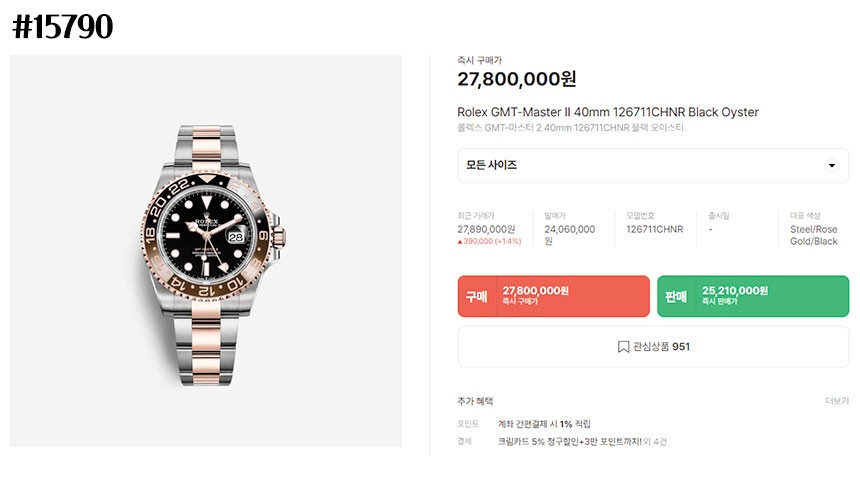This screenshot has height=503, width=860.
Task: Click the 27,800,000원 instant buy price heading
Action: pos(517,79)
